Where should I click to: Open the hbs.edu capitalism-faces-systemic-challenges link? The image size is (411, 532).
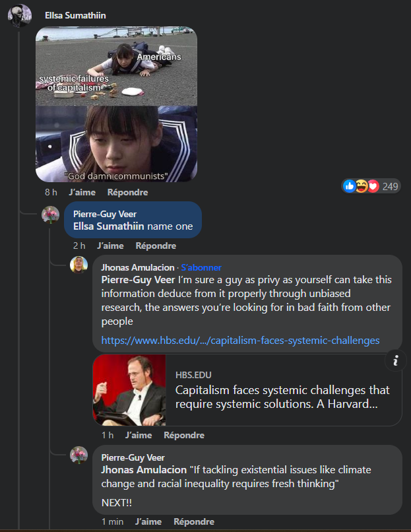tap(240, 341)
